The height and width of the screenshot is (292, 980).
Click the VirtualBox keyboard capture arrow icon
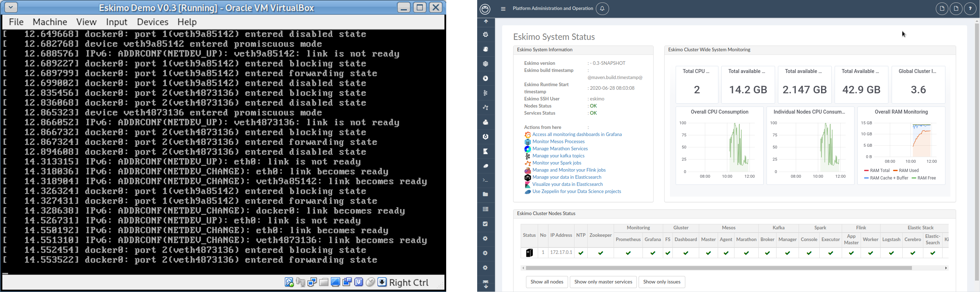coord(382,282)
